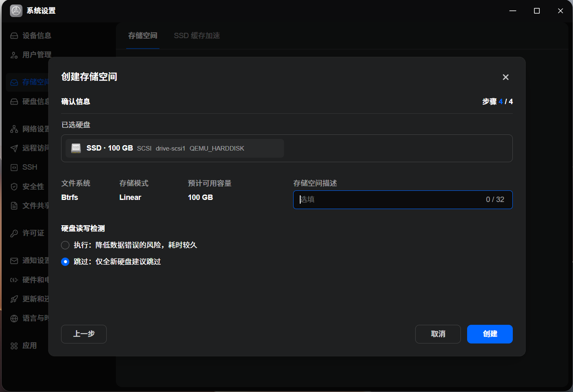Click the 应用 grid icon
Screen dimensions: 573x392
pyautogui.click(x=14, y=346)
